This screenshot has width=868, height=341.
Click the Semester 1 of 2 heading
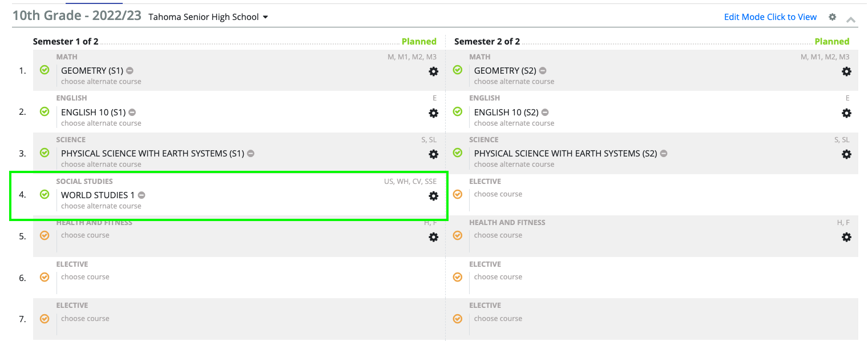click(x=66, y=42)
